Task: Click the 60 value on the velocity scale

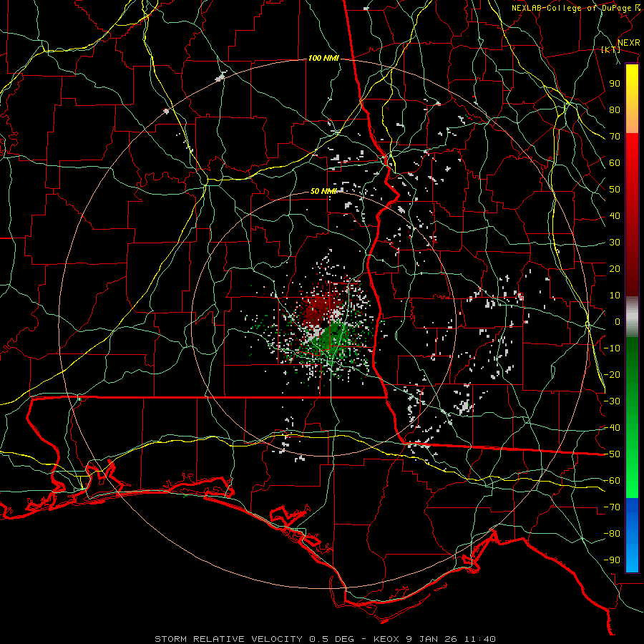Action: [x=615, y=163]
